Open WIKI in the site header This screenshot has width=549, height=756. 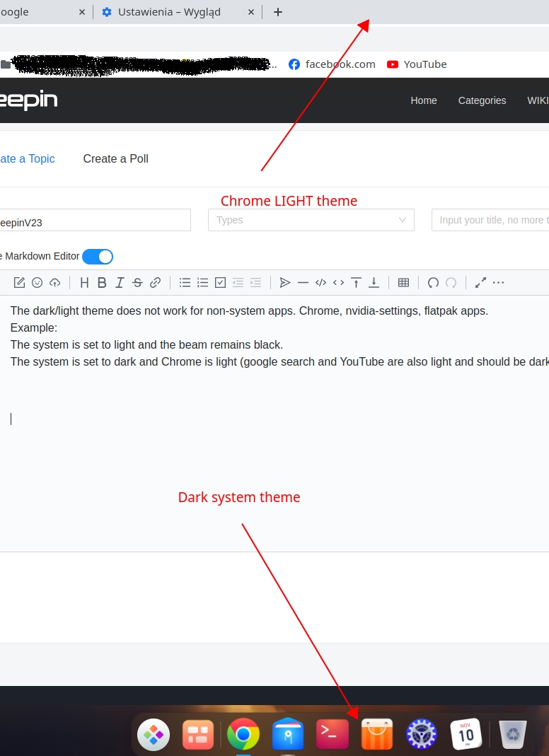(x=538, y=100)
